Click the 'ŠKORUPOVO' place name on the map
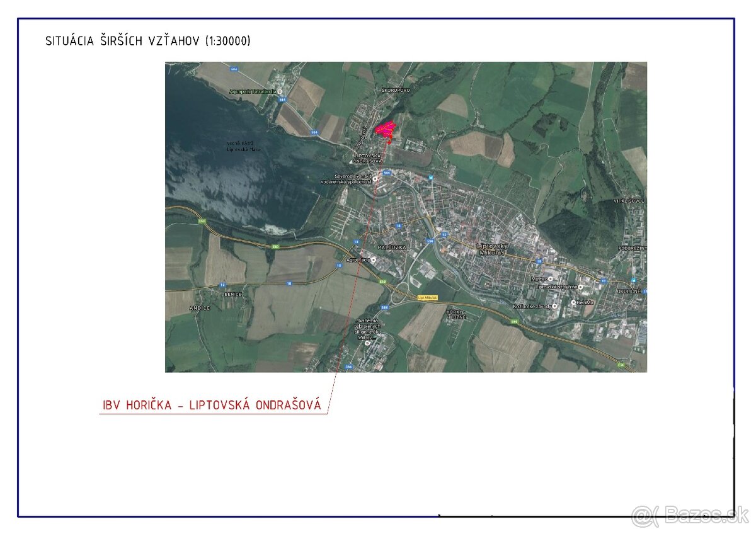This screenshot has width=756, height=534. click(x=396, y=91)
